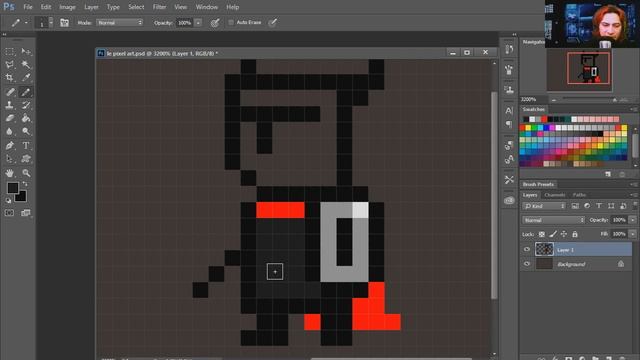This screenshot has width=640, height=360.
Task: Open the layer Opacity arrow in the Layers panel
Action: 633,220
